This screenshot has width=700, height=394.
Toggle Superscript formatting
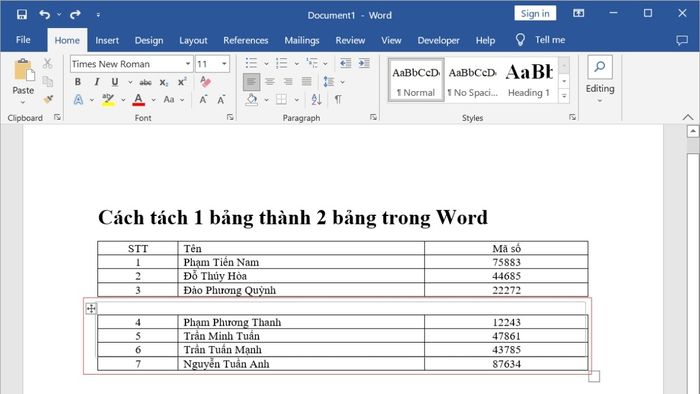pyautogui.click(x=182, y=82)
